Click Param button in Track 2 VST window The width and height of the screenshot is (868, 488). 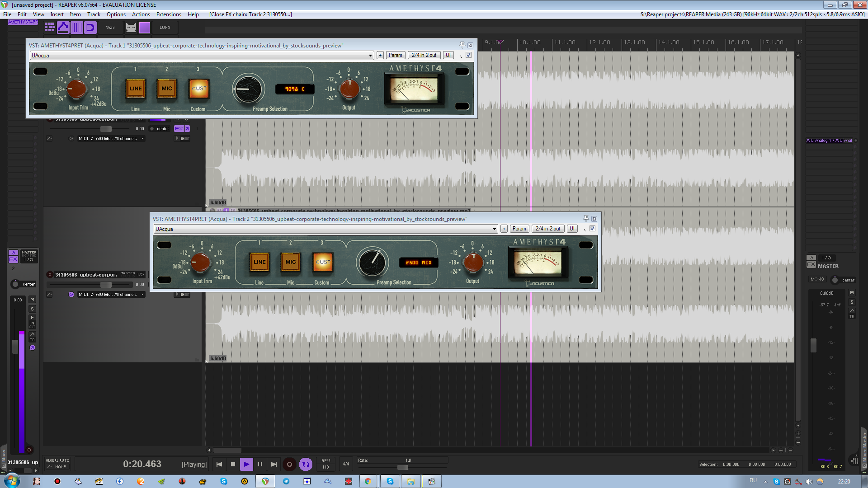click(519, 229)
